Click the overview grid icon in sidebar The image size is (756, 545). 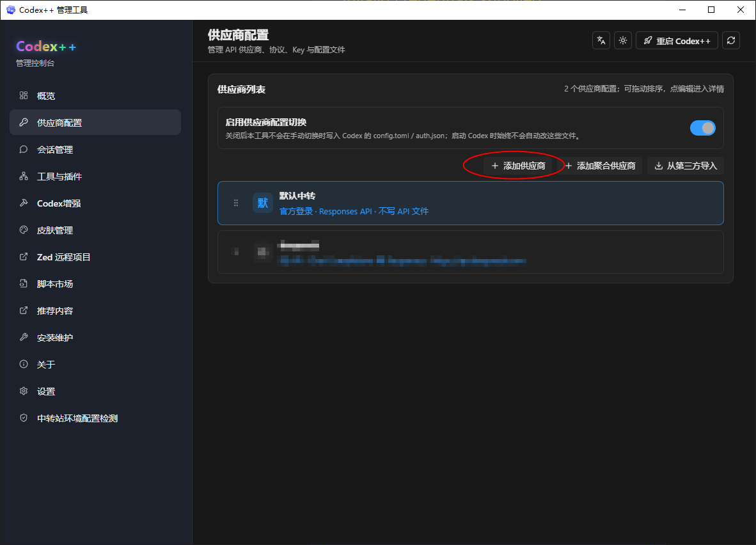pyautogui.click(x=23, y=95)
